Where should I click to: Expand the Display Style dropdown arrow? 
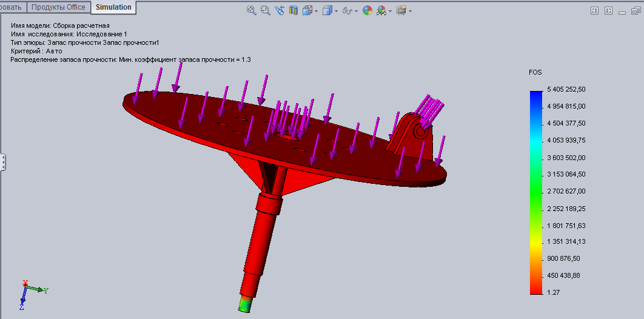pos(337,11)
